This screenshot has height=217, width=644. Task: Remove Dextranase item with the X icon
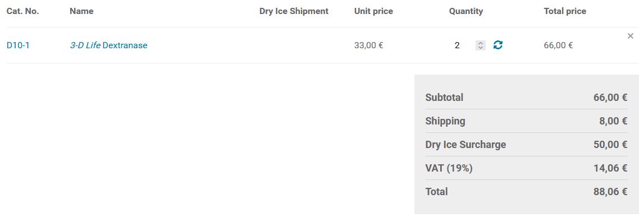pyautogui.click(x=631, y=36)
